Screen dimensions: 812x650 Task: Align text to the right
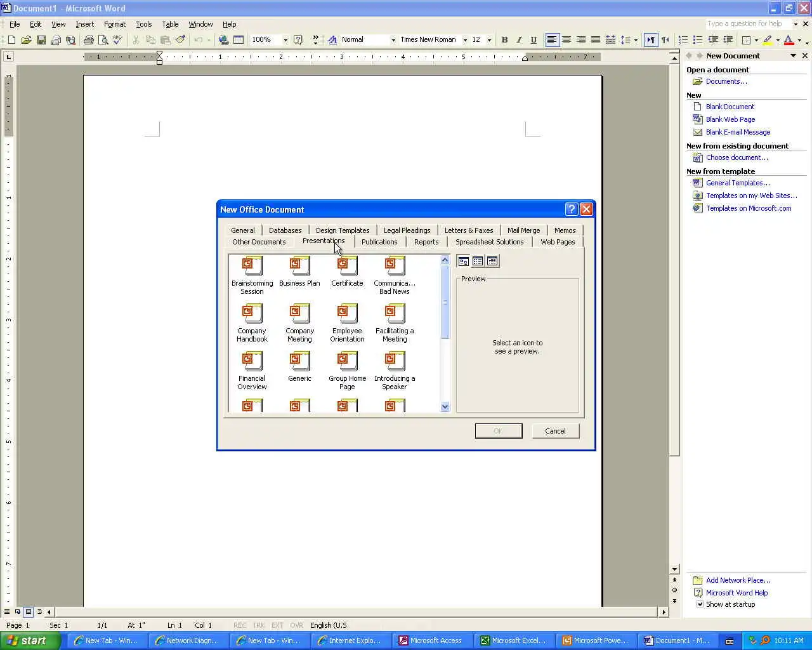point(581,40)
